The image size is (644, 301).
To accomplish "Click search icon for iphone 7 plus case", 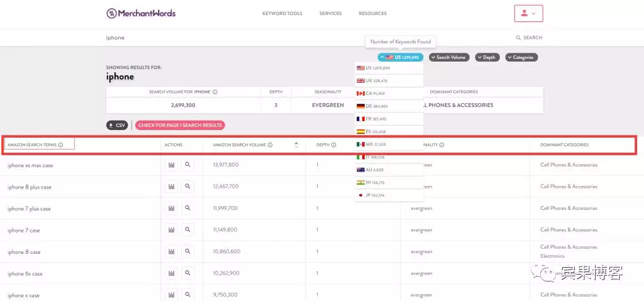I will [187, 208].
